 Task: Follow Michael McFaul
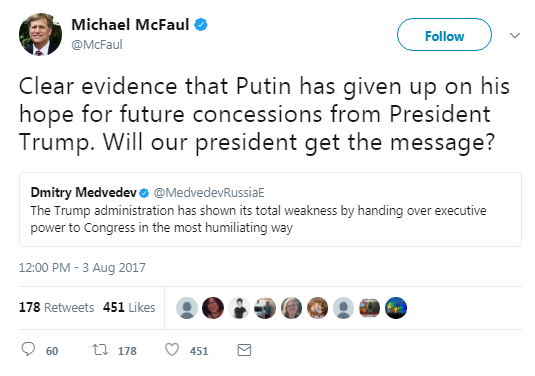click(444, 35)
